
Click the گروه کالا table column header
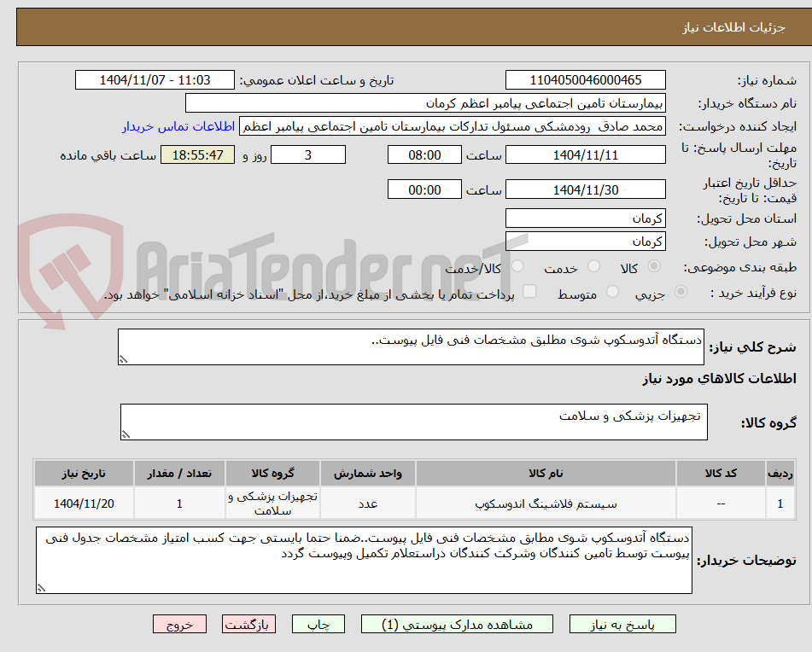[x=272, y=474]
